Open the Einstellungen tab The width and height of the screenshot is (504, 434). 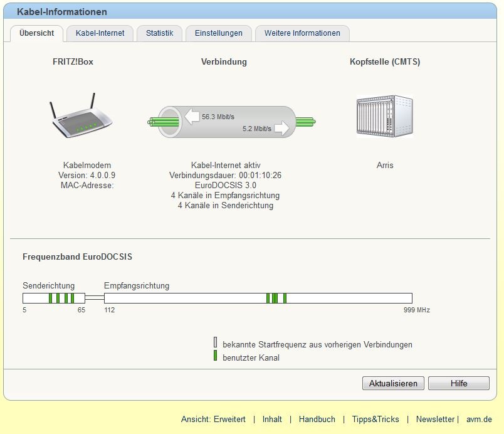coord(218,33)
